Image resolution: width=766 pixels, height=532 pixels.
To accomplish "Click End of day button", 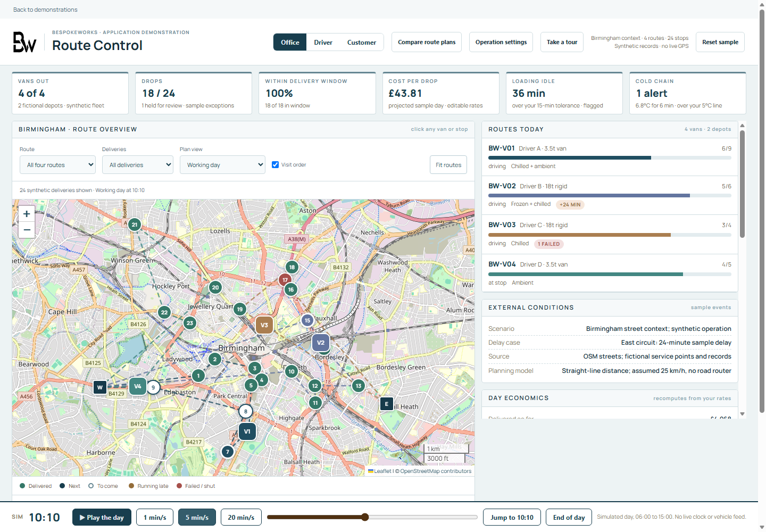I will (569, 517).
